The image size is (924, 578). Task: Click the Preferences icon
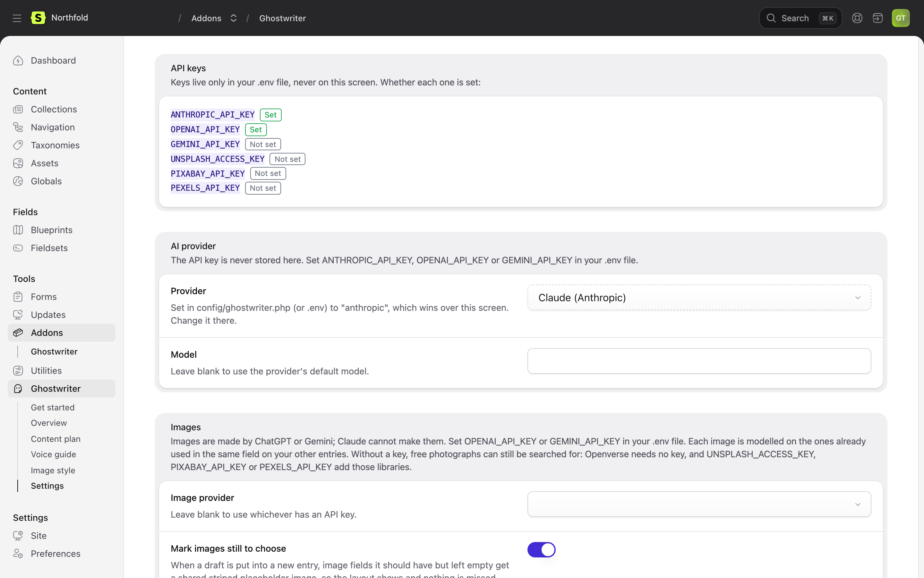(x=18, y=554)
